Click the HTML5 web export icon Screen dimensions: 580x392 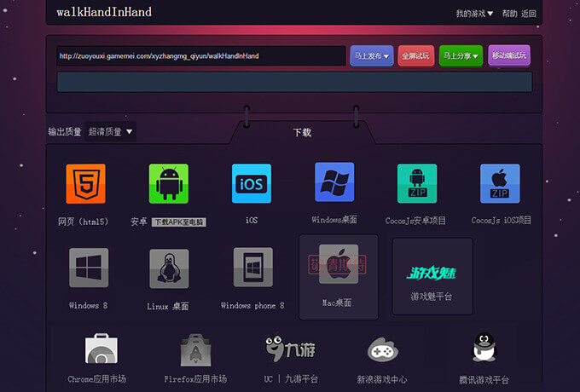tap(85, 183)
